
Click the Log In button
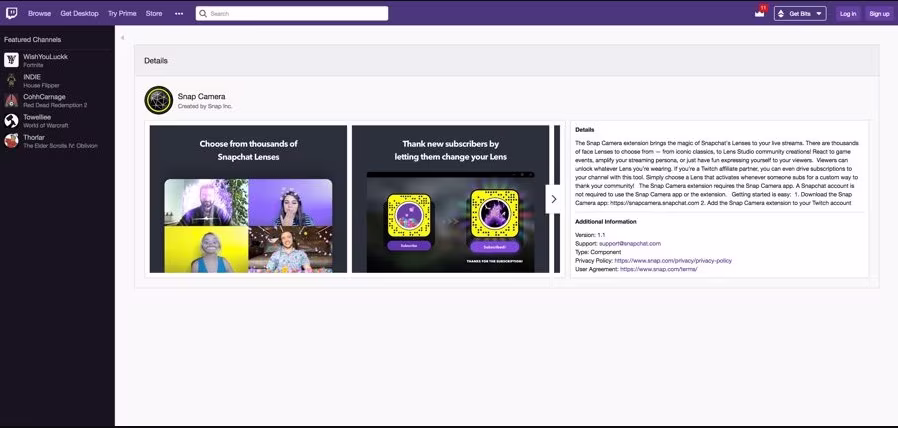[848, 14]
